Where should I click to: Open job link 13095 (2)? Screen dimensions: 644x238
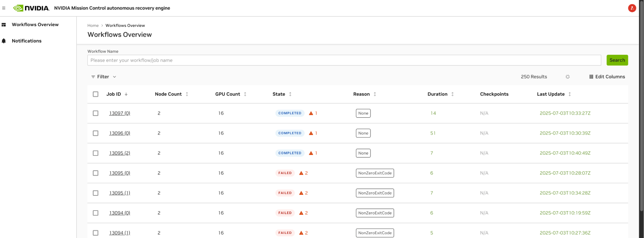coord(120,153)
